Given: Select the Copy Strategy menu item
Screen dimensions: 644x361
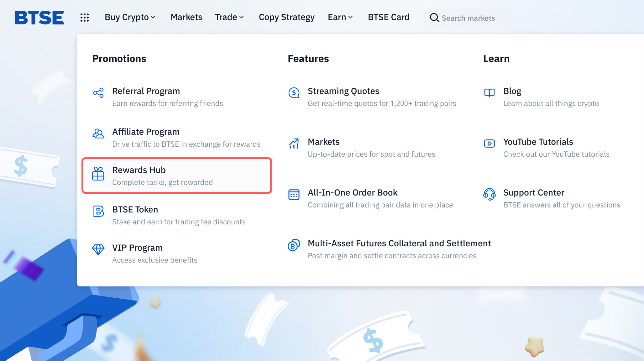Looking at the screenshot, I should pyautogui.click(x=287, y=17).
